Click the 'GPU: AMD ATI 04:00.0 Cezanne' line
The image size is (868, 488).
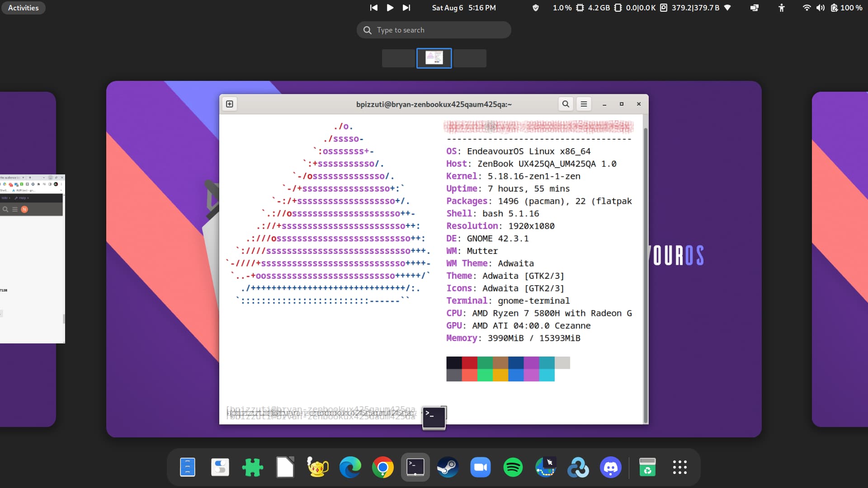click(519, 325)
